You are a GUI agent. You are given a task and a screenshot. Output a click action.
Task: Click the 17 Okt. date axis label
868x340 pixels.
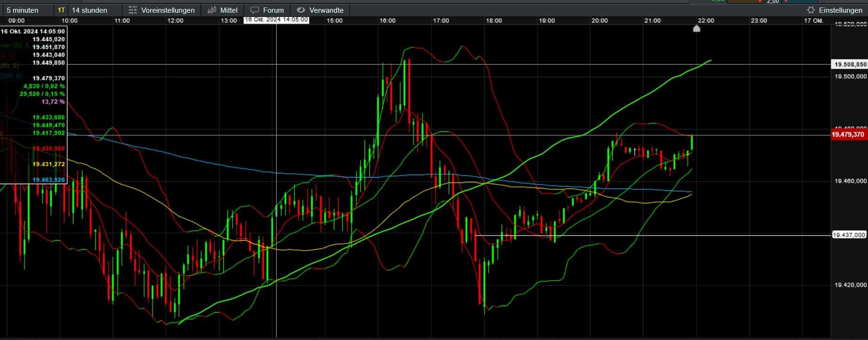(x=813, y=21)
